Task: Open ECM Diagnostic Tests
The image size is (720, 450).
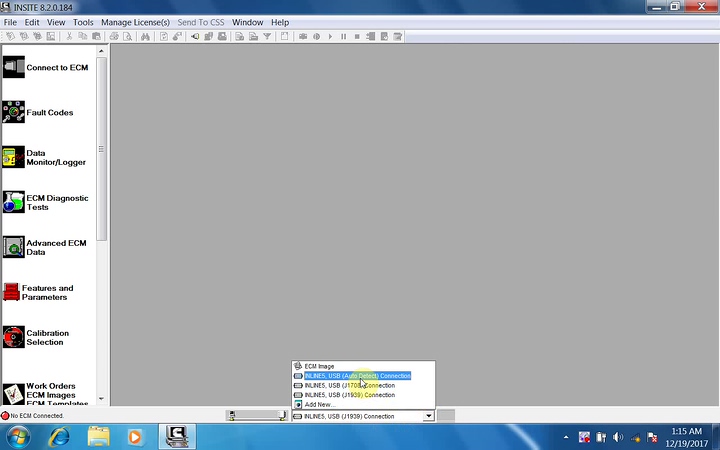Action: click(x=46, y=202)
